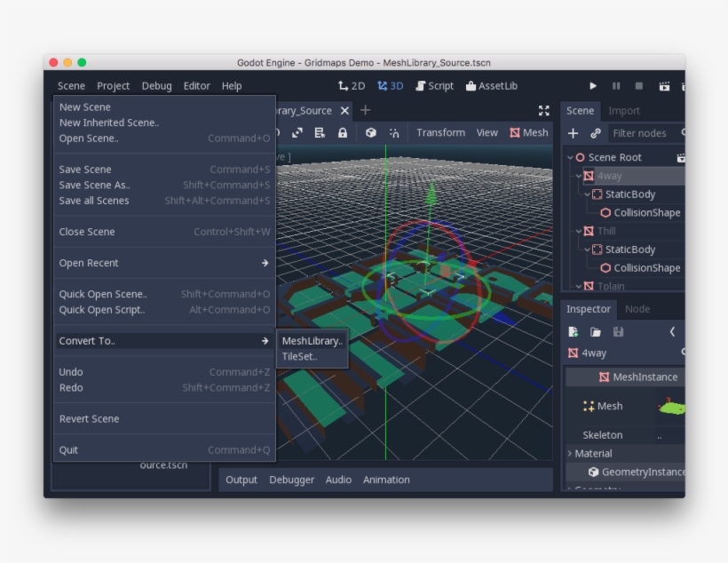Select New Inherited Scene.. menu item

[x=164, y=123]
